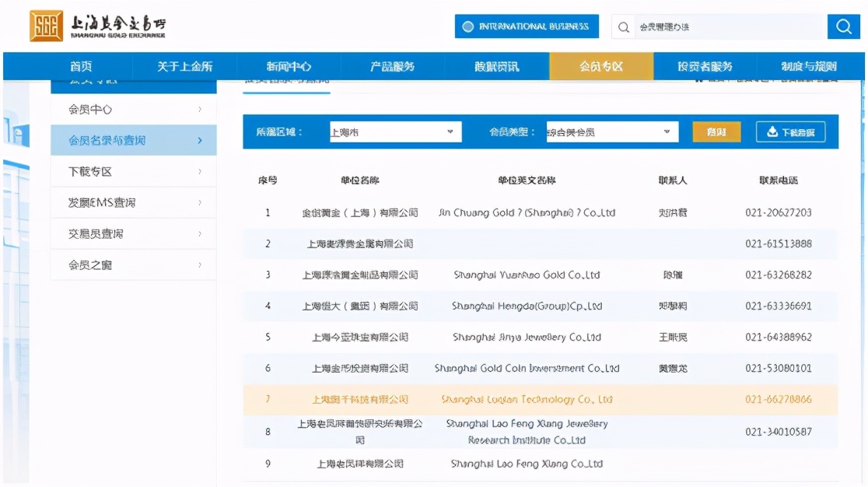Click the INTERNATIONAL BUSINESS banner button
This screenshot has width=868, height=487.
click(x=527, y=26)
